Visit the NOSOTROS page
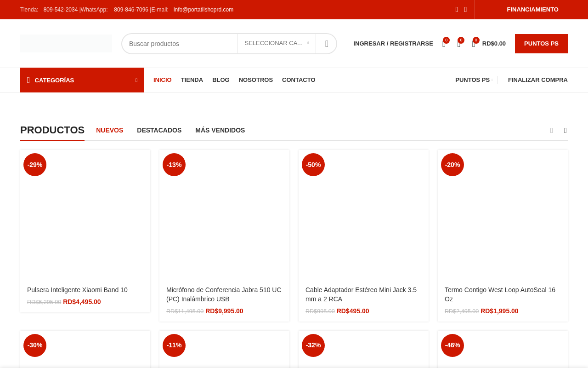 click(256, 80)
